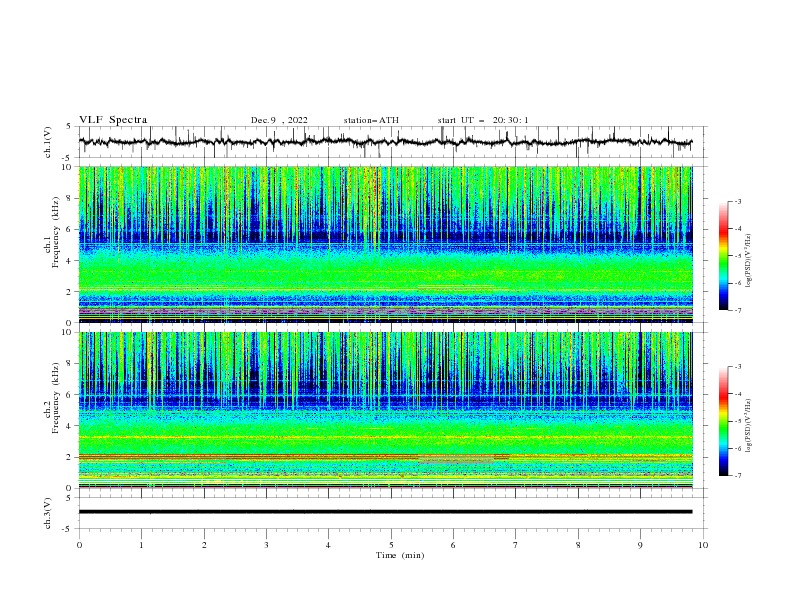Click time axis tick label "3"
792x612 pixels.
[x=266, y=545]
